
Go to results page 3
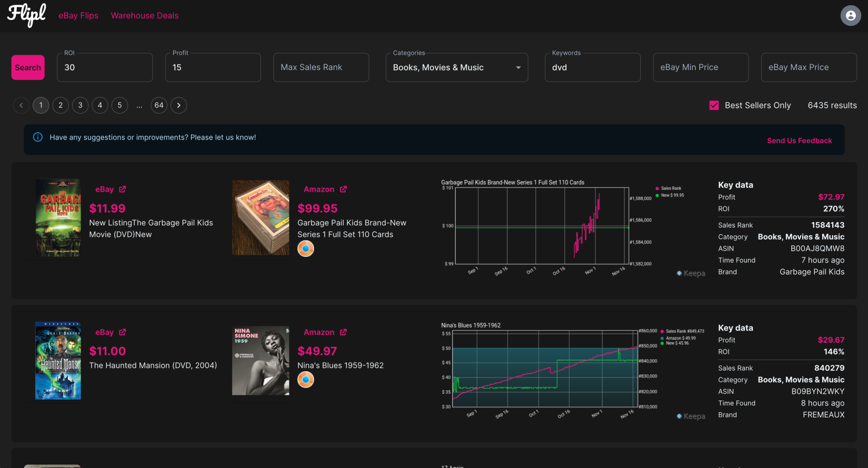pos(80,105)
